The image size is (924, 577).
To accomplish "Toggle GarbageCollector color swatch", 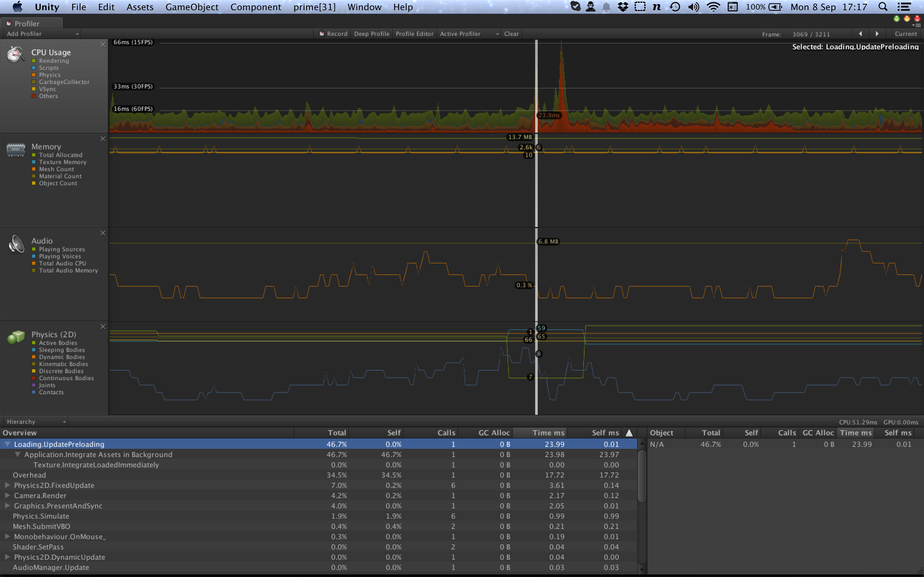I will tap(34, 82).
